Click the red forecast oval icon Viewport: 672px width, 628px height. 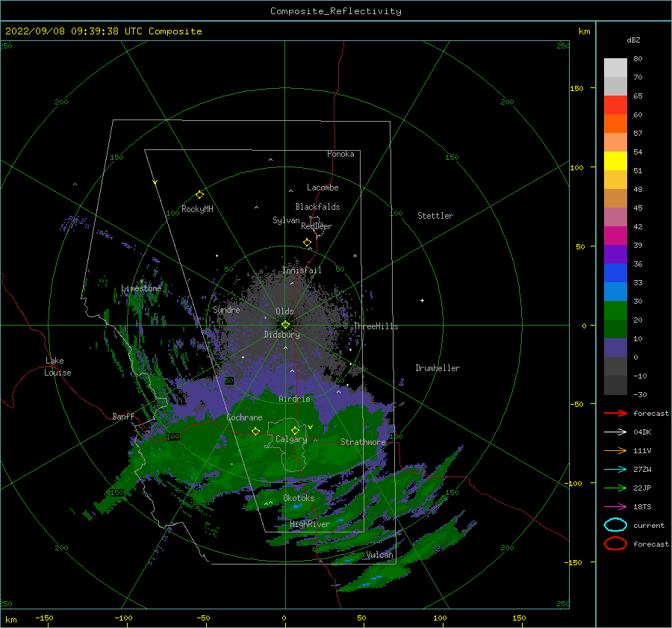615,544
